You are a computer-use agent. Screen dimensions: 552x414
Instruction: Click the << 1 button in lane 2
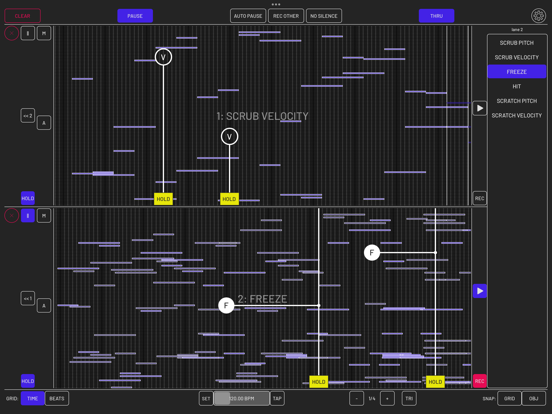(x=28, y=299)
